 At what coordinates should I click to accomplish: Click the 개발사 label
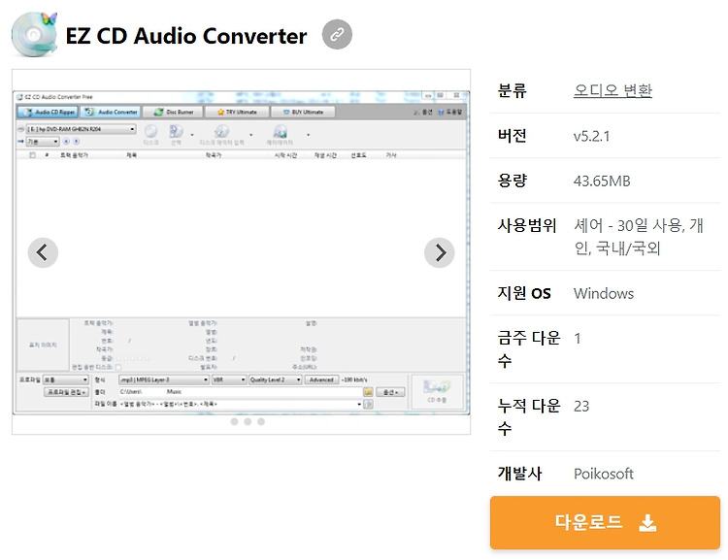pos(519,474)
